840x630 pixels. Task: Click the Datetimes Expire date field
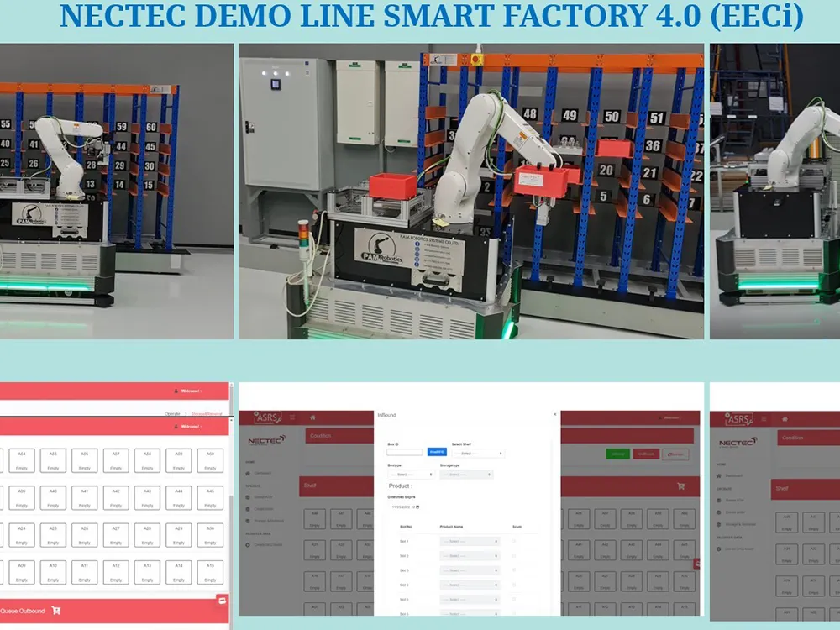click(x=406, y=507)
